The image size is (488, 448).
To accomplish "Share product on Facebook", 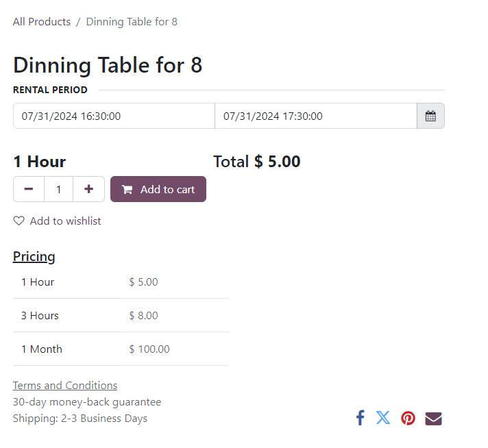I will [360, 418].
